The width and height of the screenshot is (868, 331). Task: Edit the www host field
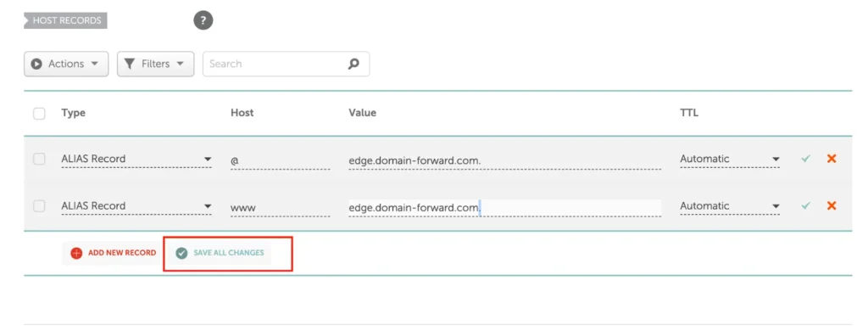[x=280, y=207]
